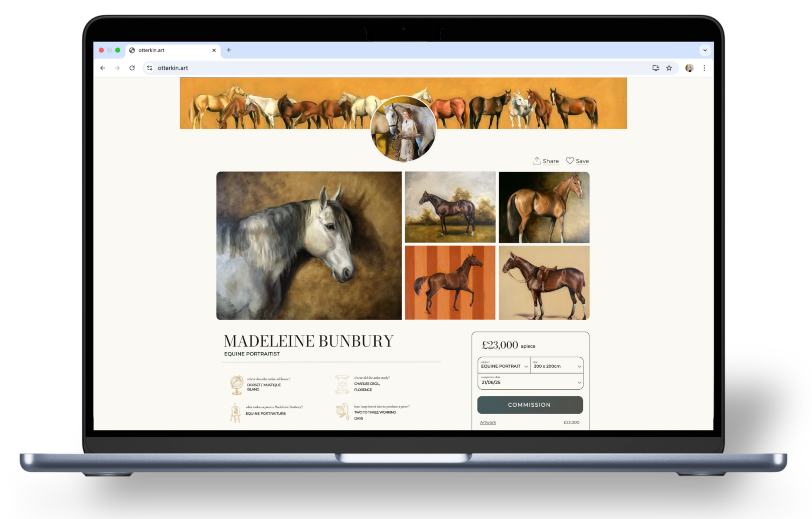Viewport: 812px width, 519px height.
Task: Open the horse on orange stripes painting
Action: point(450,283)
